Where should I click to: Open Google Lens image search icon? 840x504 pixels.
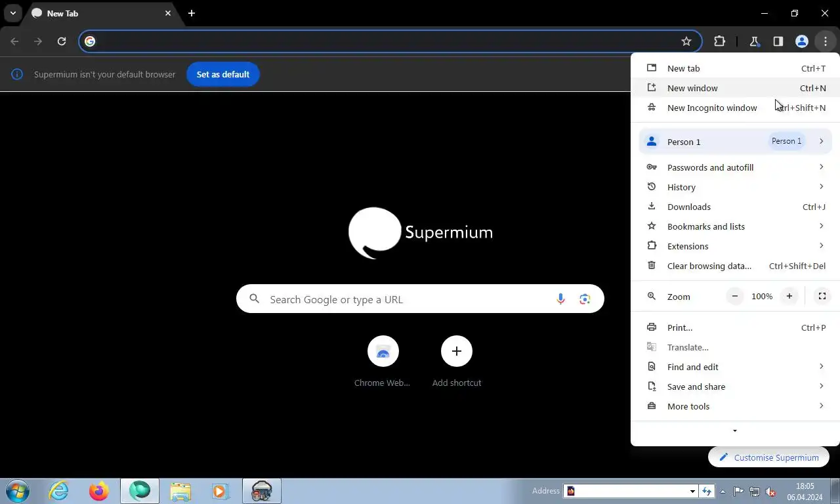(x=585, y=299)
